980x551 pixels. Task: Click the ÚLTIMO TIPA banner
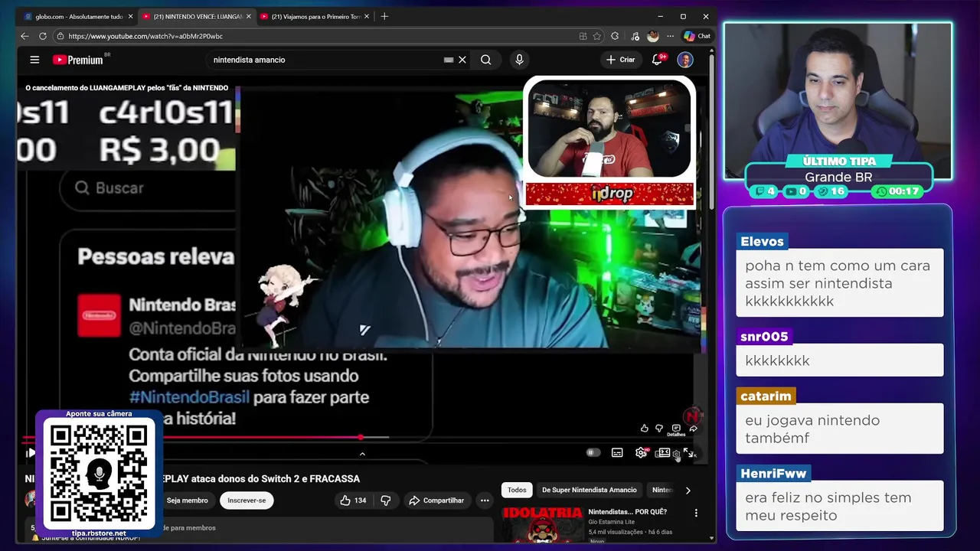point(839,161)
